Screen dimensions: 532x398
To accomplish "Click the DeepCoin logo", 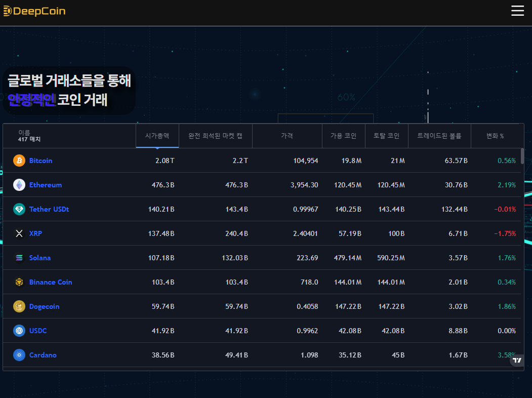I will tap(34, 11).
